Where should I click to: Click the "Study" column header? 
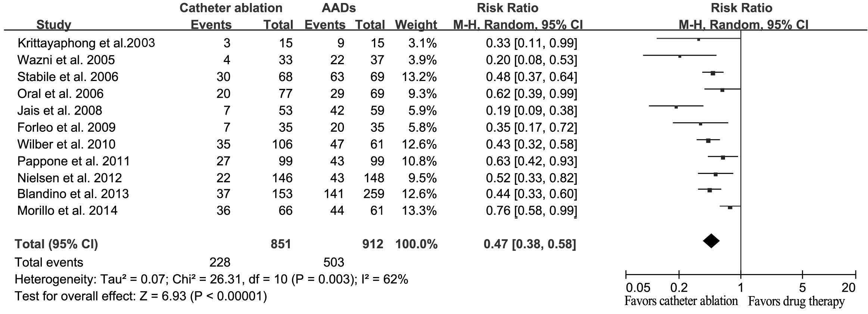(54, 25)
